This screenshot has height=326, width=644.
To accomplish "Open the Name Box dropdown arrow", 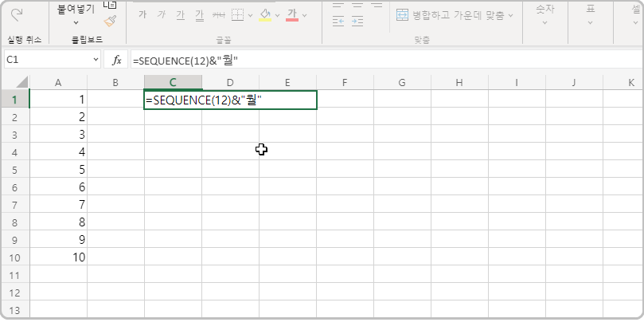I will pos(96,60).
